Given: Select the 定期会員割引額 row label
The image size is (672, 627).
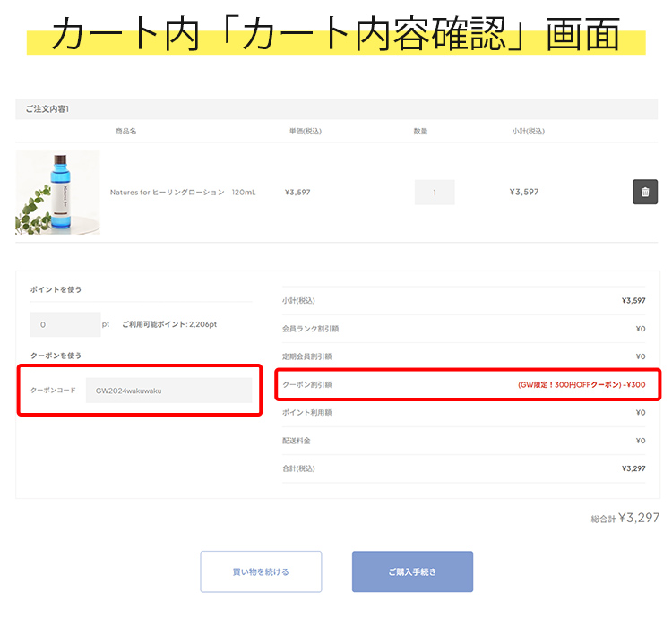Looking at the screenshot, I should click(306, 356).
